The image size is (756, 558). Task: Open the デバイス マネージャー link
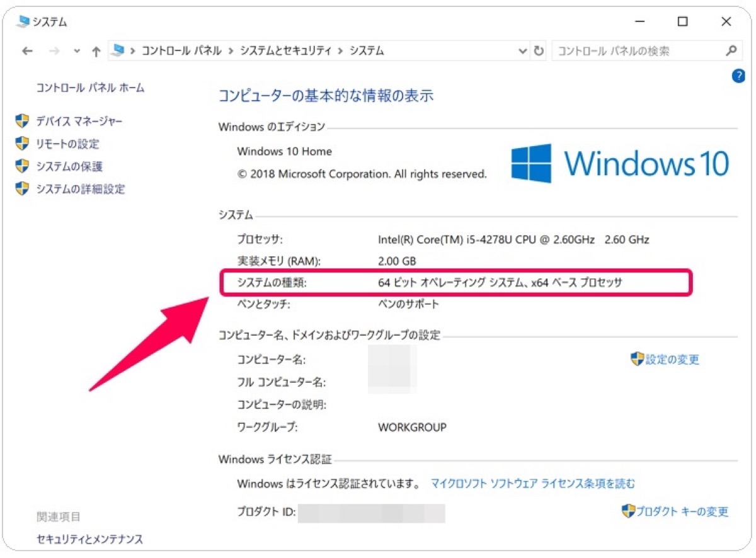pos(79,121)
